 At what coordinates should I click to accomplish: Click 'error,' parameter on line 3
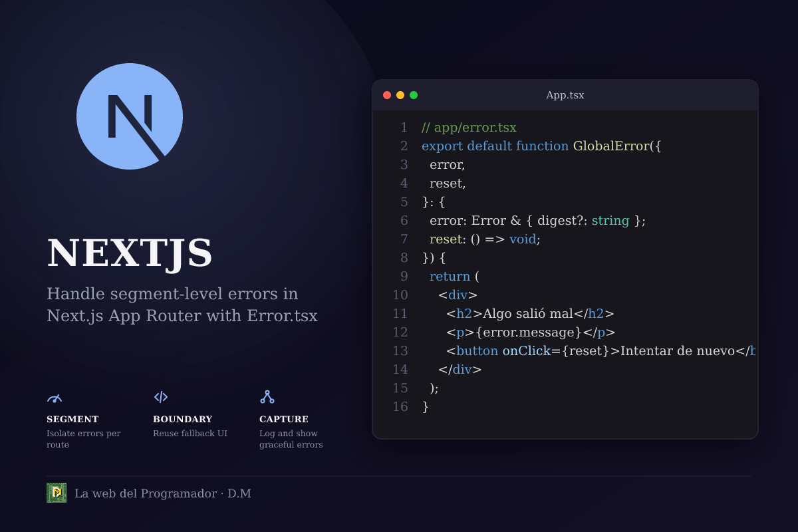click(x=448, y=164)
